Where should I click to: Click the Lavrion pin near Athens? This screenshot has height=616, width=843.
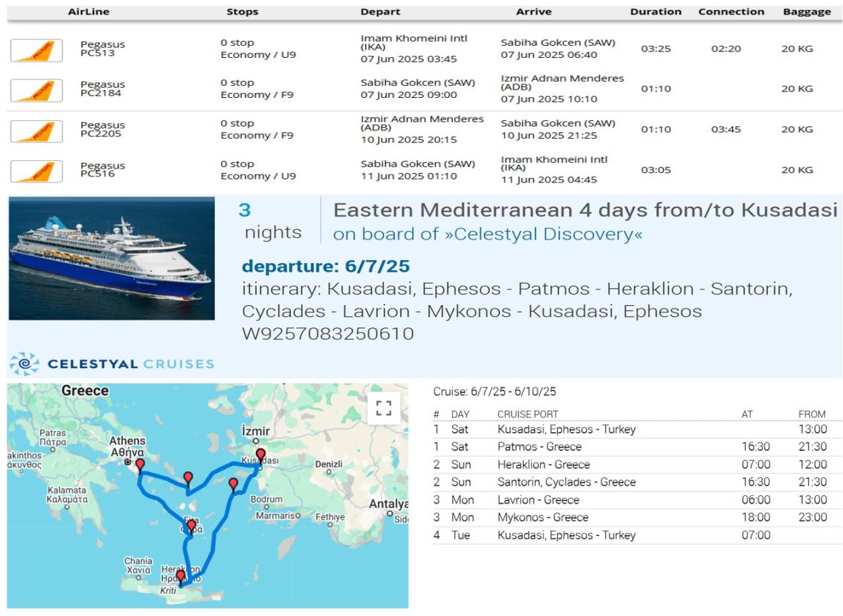pos(140,465)
